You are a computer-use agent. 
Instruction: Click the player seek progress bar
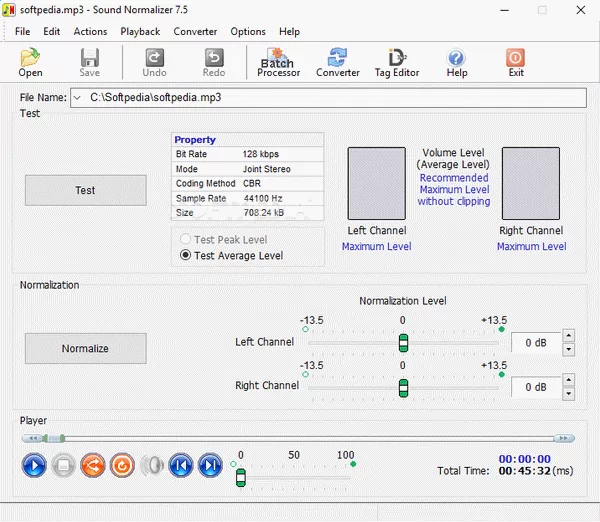coord(298,438)
